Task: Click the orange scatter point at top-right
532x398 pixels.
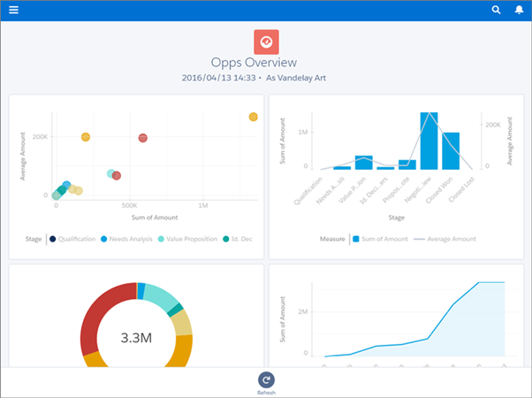Action: pos(253,117)
